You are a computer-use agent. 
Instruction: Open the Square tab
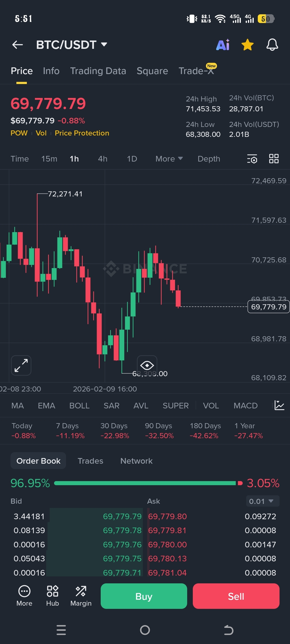(x=152, y=71)
